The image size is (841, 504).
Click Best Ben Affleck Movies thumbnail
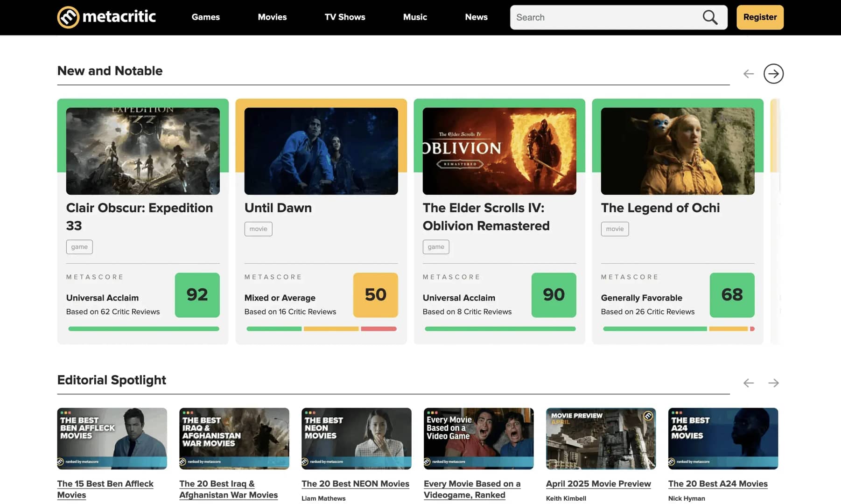[x=112, y=439]
